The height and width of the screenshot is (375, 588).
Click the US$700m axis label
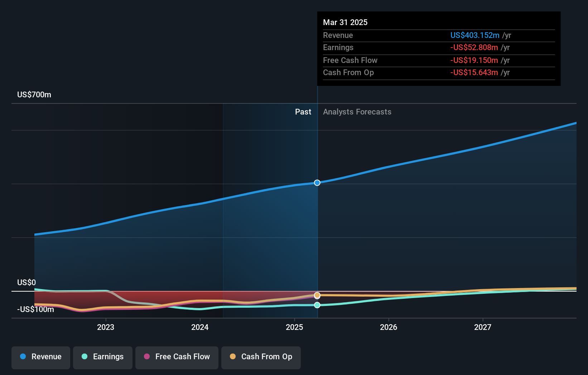34,95
